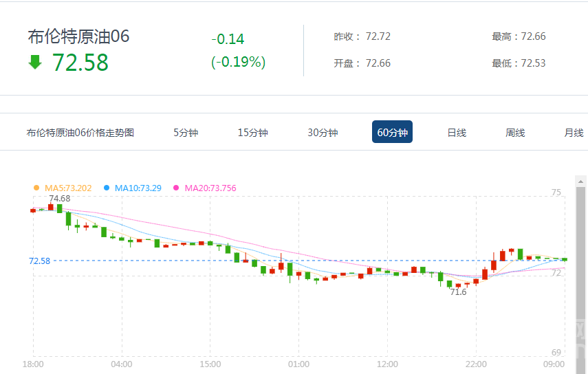
Task: Click the 最低 72.53 value
Action: [x=533, y=63]
